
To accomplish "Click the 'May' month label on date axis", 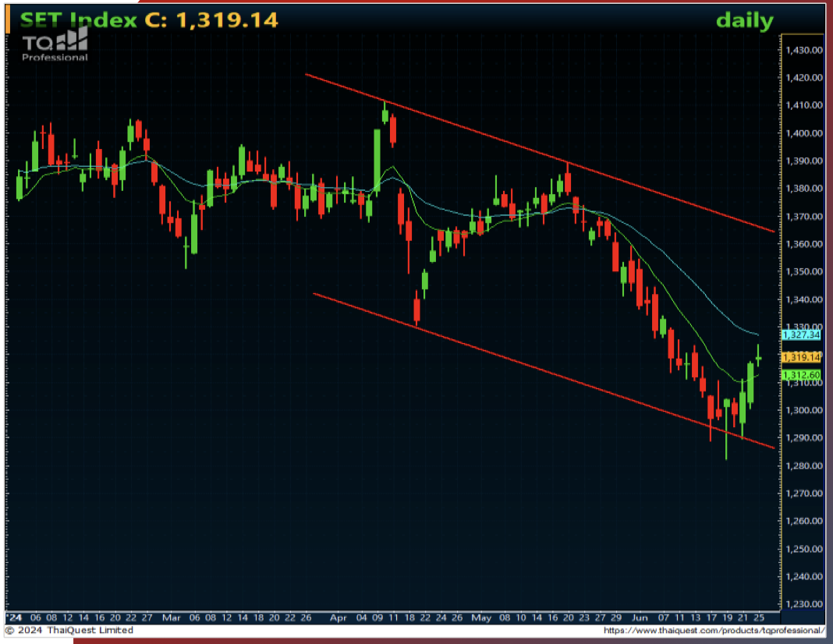I will coord(481,618).
